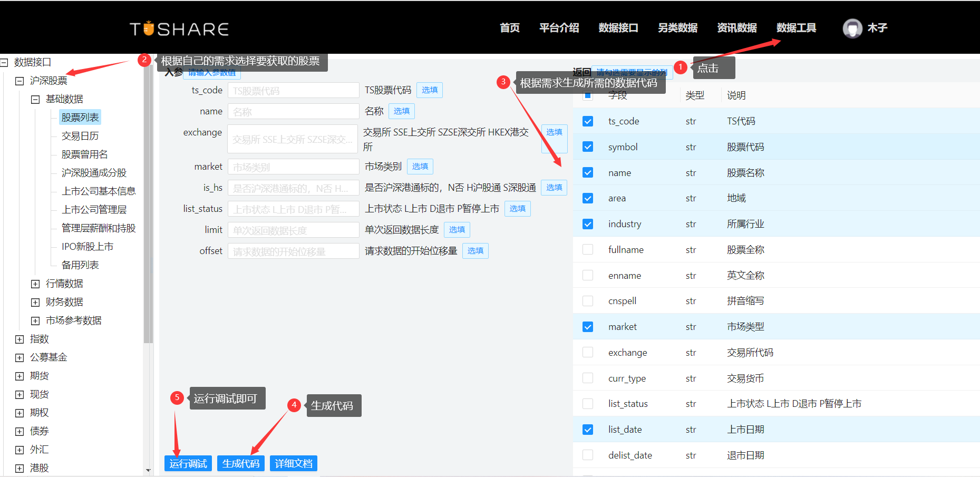Check the enname column checkbox
This screenshot has width=980, height=477.
(587, 275)
